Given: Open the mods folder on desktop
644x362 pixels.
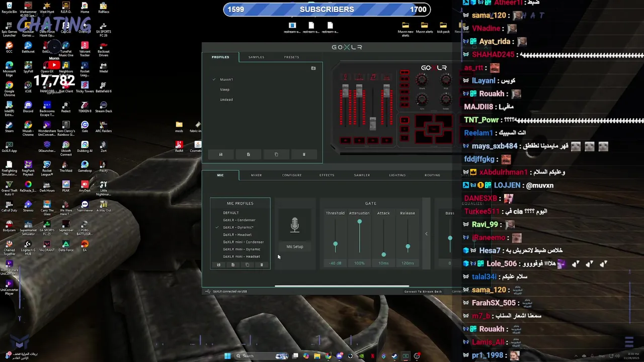Looking at the screenshot, I should click(179, 127).
